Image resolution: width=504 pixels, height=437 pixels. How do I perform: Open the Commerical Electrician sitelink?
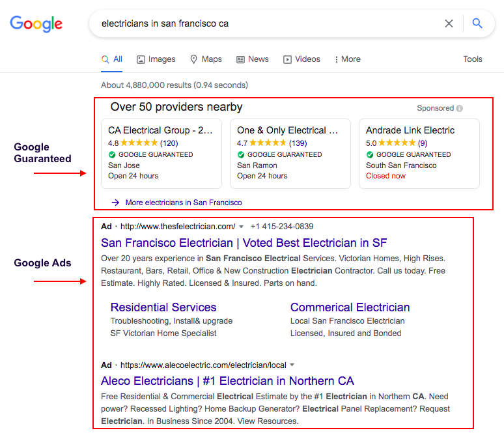pyautogui.click(x=350, y=307)
